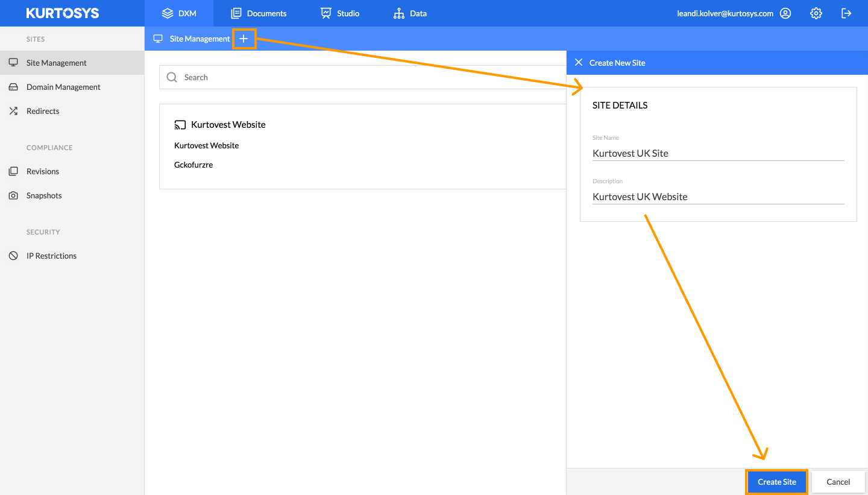Click the Site Name input field
868x495 pixels.
[x=719, y=153]
